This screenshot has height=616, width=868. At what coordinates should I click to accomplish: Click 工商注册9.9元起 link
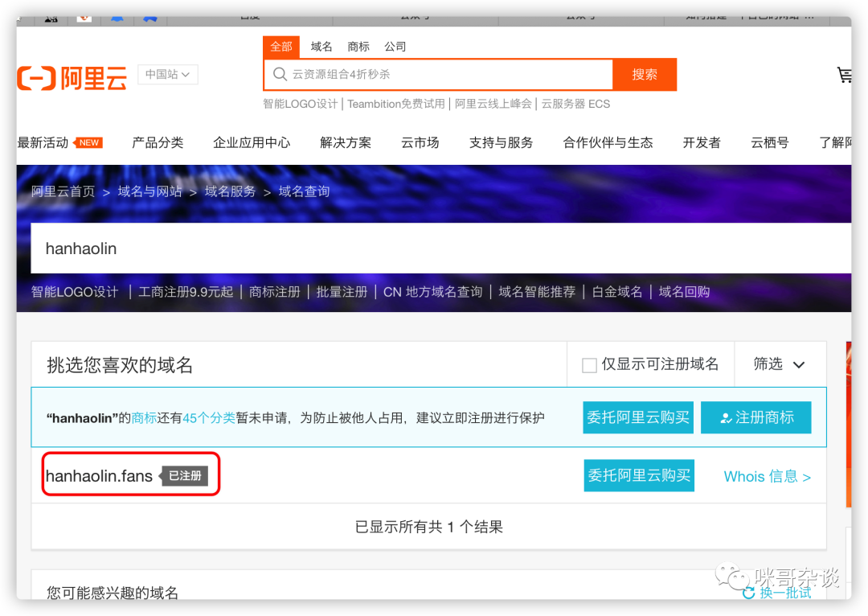[186, 292]
